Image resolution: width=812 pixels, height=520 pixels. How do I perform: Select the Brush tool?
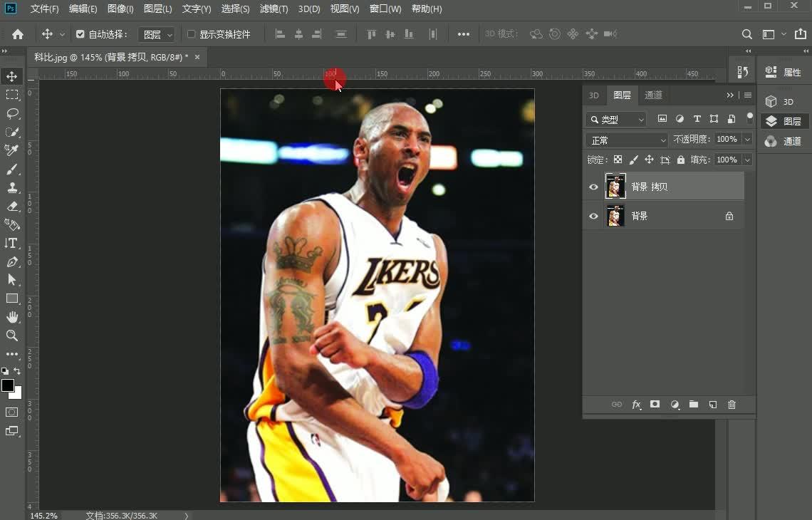[x=12, y=169]
